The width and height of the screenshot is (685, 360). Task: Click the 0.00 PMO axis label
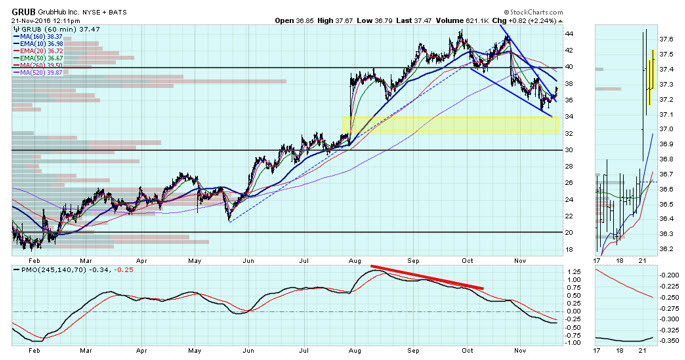click(x=574, y=312)
